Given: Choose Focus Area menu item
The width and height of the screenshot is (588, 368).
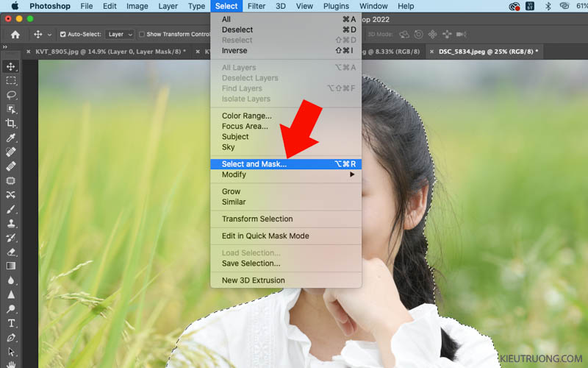Looking at the screenshot, I should 286,126.
